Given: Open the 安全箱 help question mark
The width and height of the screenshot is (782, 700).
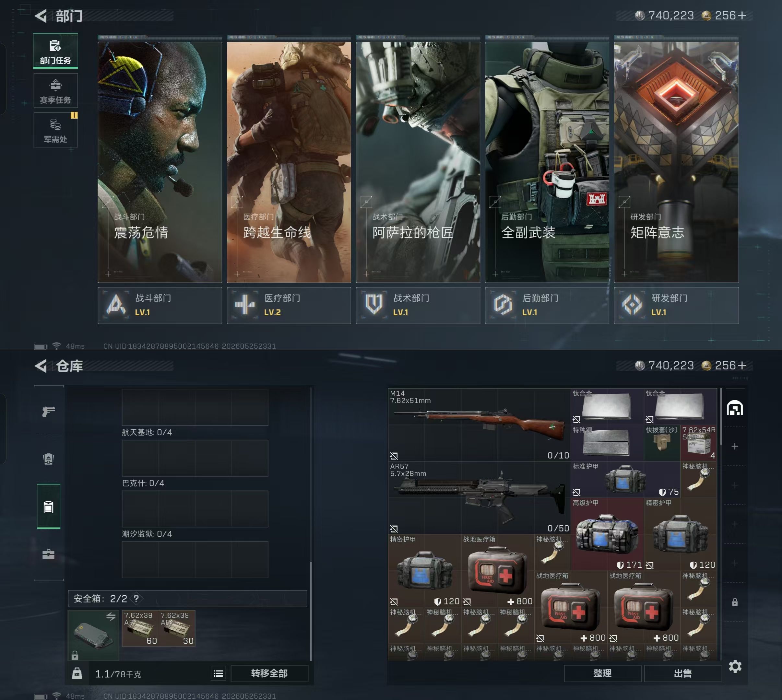Looking at the screenshot, I should pyautogui.click(x=136, y=599).
